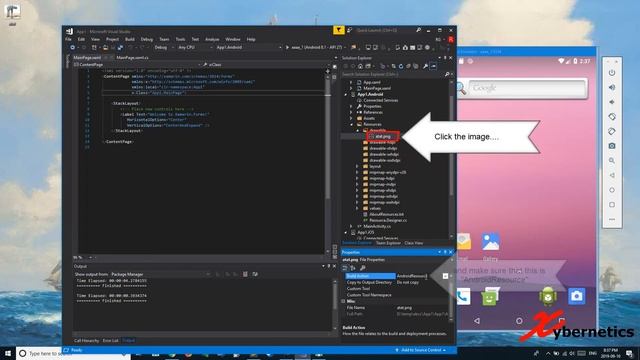Switch to Class View tab

tap(413, 243)
